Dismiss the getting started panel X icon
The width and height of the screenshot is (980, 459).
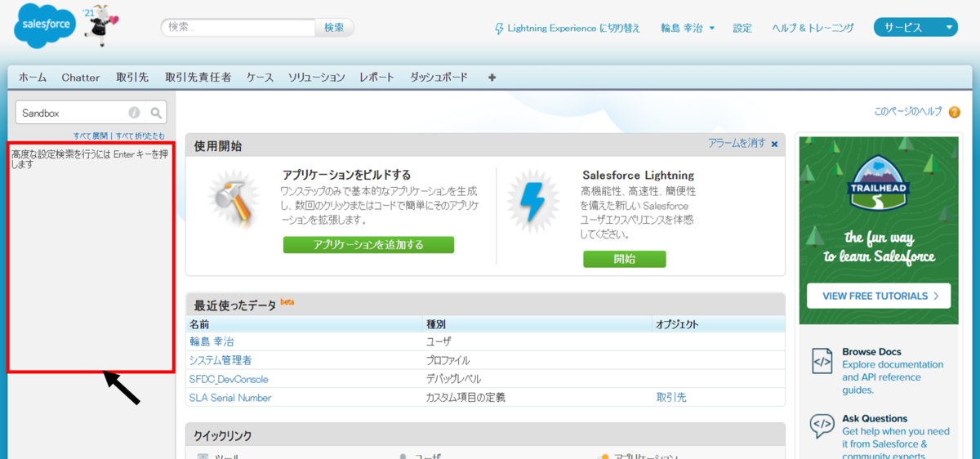click(x=774, y=144)
